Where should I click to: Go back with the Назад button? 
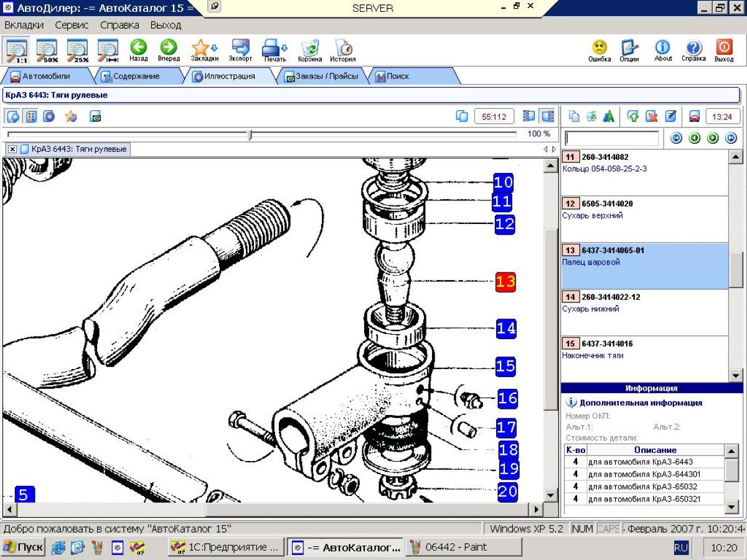click(138, 51)
